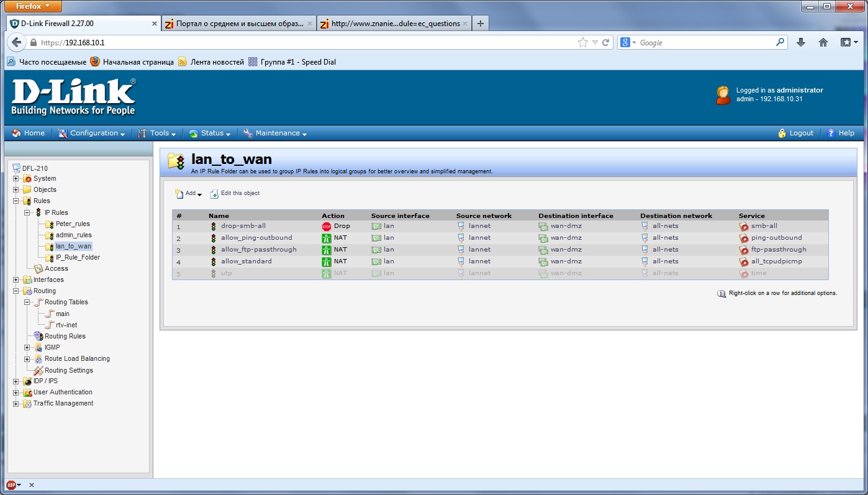The height and width of the screenshot is (495, 868).
Task: Open the Часто посещаемые bookmarks menu
Action: [x=47, y=62]
